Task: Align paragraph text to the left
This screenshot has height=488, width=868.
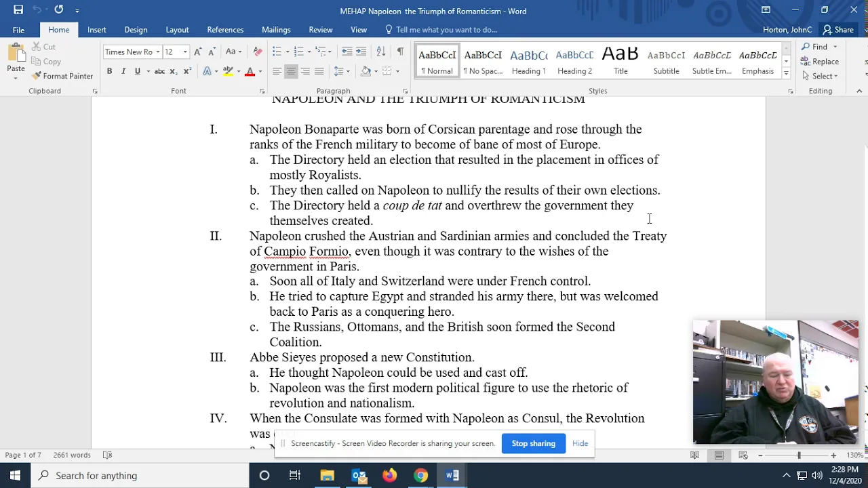Action: click(277, 71)
